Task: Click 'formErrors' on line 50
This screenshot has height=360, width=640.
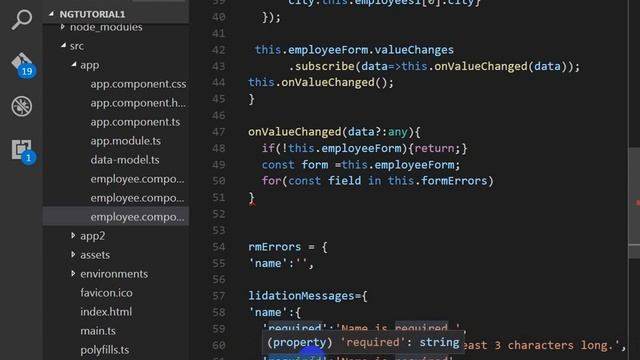Action: coord(454,181)
